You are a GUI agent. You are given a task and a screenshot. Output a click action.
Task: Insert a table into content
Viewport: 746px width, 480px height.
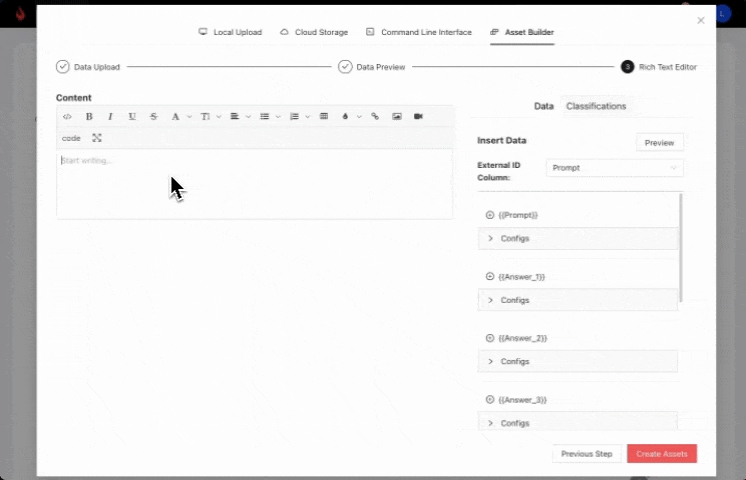click(323, 116)
